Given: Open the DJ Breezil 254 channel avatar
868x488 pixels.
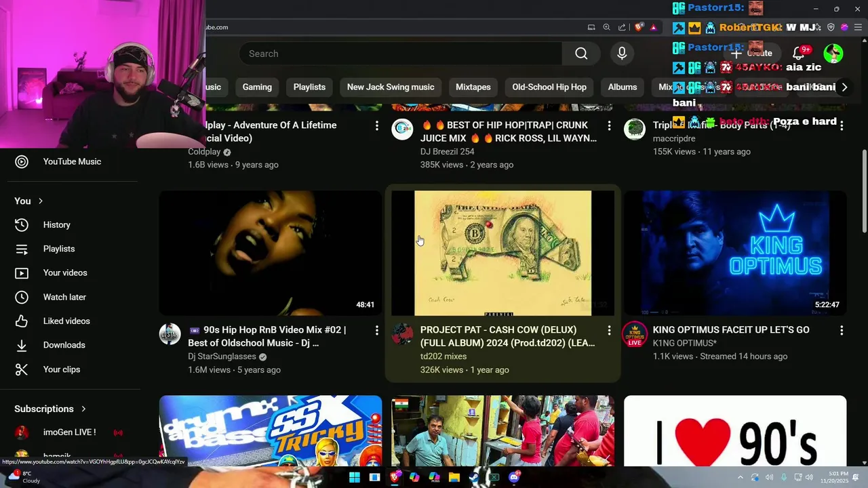Looking at the screenshot, I should 402,129.
